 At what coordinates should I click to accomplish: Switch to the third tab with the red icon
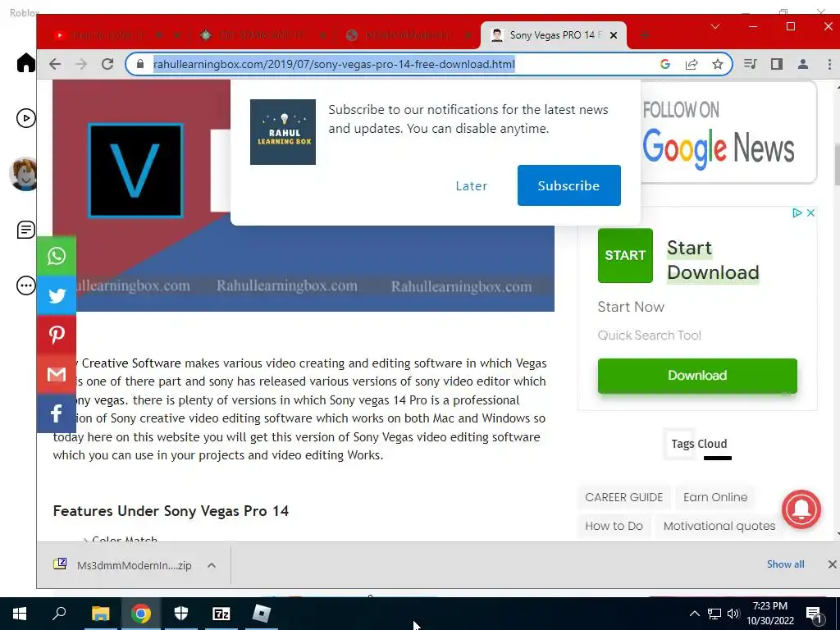tap(407, 34)
